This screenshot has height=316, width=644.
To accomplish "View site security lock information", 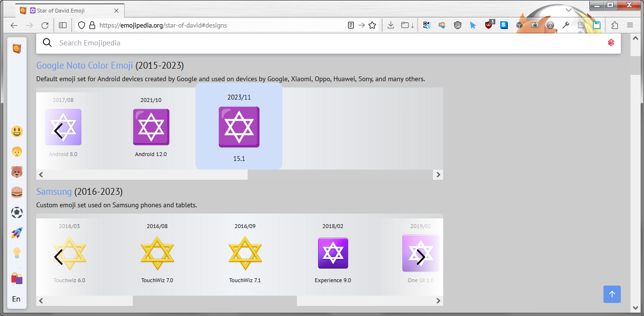I will coord(92,25).
